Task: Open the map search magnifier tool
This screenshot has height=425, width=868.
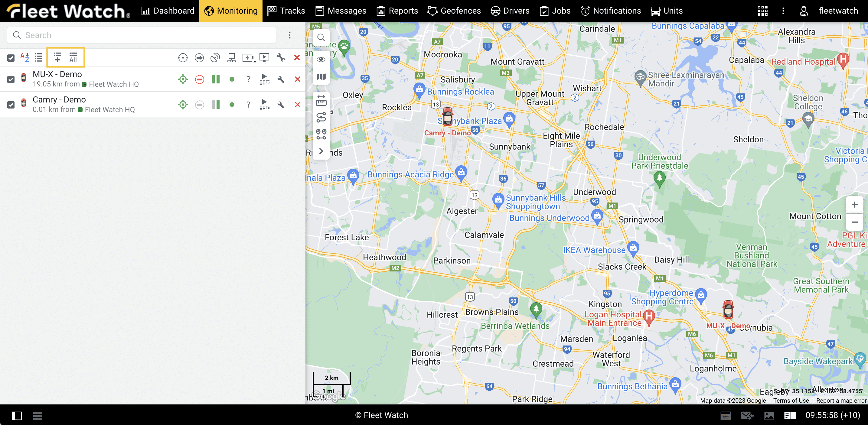Action: pyautogui.click(x=321, y=37)
